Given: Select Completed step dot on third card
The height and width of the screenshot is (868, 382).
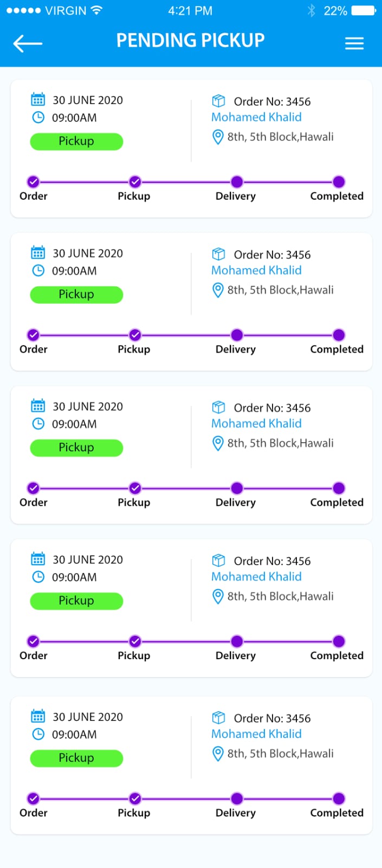Looking at the screenshot, I should pyautogui.click(x=339, y=488).
